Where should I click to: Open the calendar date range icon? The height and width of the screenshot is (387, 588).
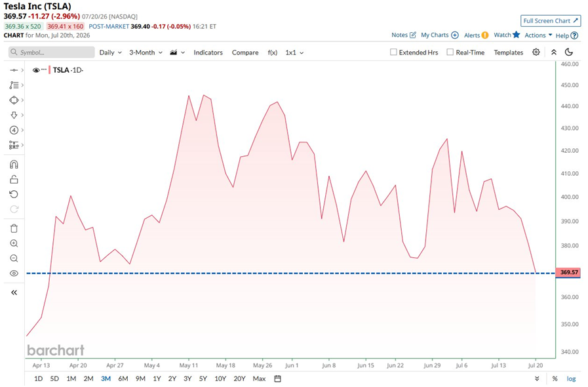coord(277,378)
